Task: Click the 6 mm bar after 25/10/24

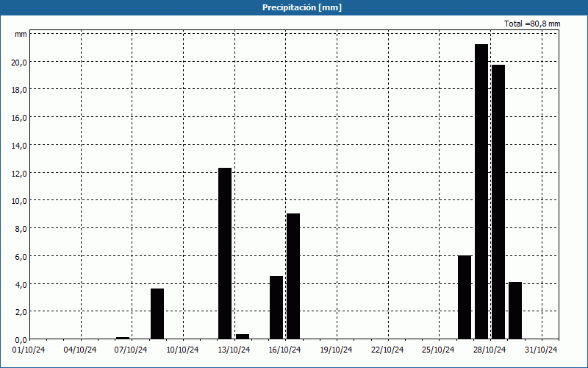Action: [465, 297]
